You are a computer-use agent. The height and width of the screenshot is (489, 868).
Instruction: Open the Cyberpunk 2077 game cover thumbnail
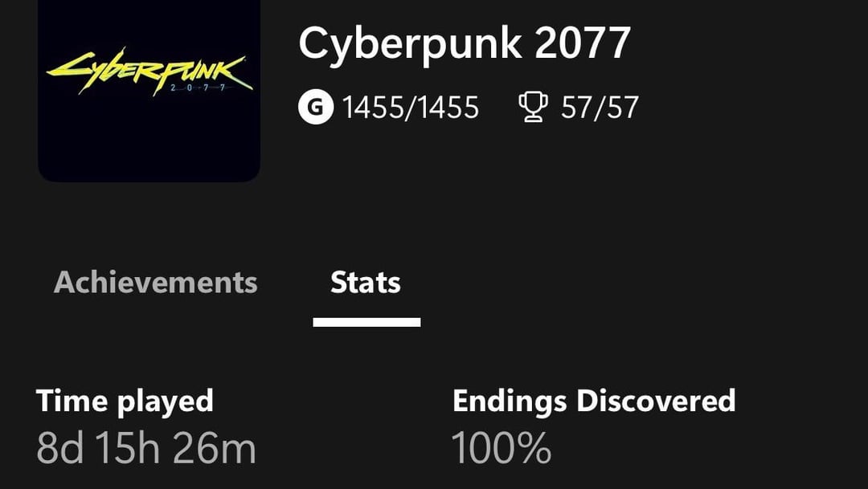tap(149, 91)
